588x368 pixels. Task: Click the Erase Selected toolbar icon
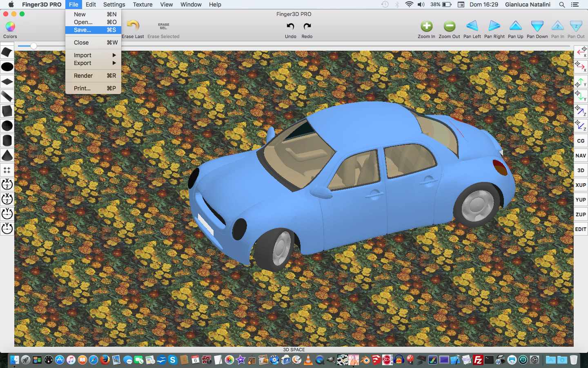point(163,26)
